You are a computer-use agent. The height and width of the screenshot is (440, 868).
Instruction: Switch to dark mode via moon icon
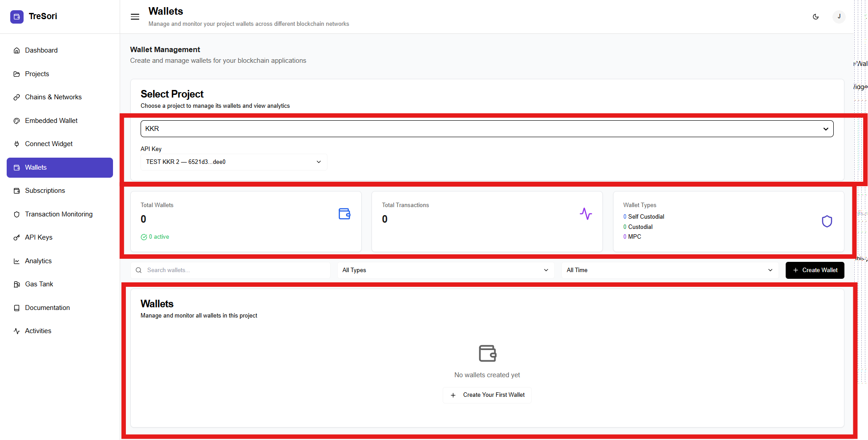click(816, 17)
